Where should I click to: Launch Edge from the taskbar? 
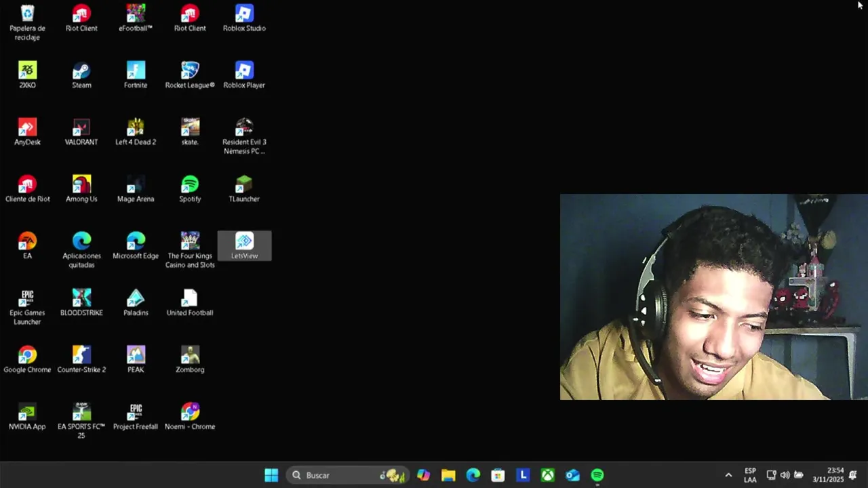(473, 475)
